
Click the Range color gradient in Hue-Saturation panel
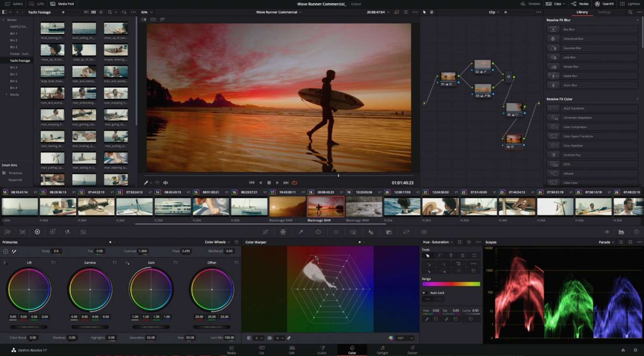click(x=451, y=283)
